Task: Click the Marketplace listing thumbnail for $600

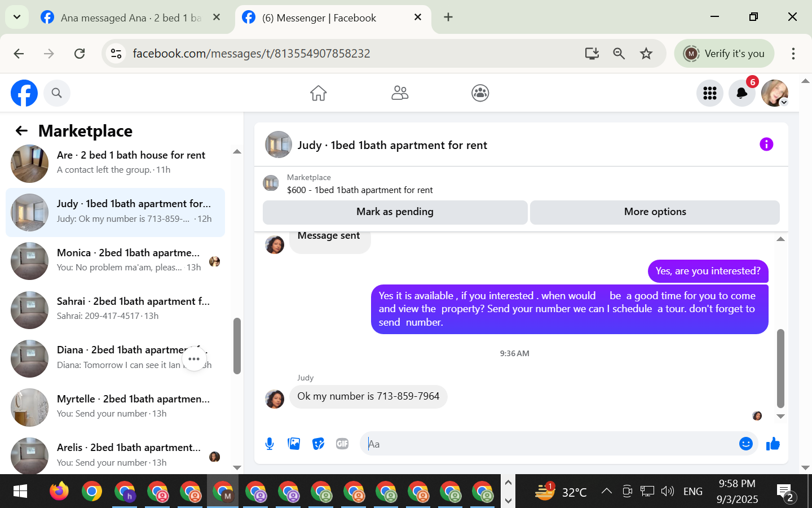Action: pyautogui.click(x=271, y=183)
